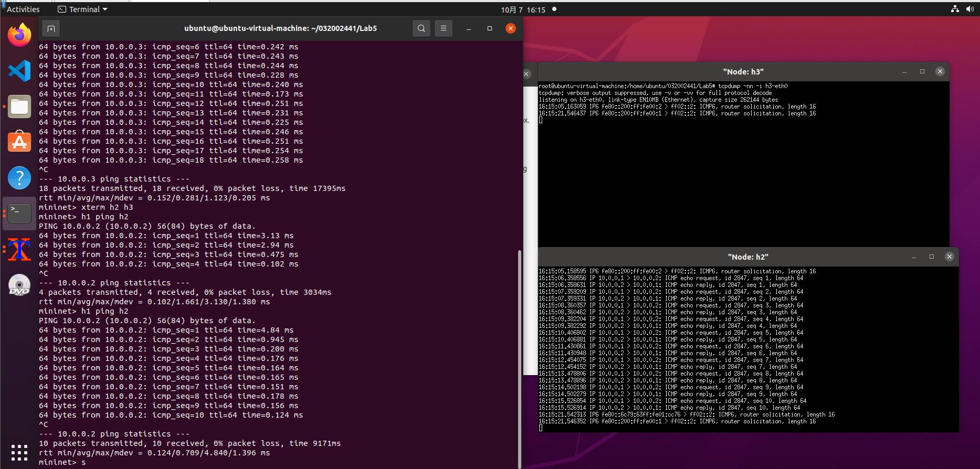980x469 pixels.
Task: Open Firefox from the dock
Action: point(19,35)
